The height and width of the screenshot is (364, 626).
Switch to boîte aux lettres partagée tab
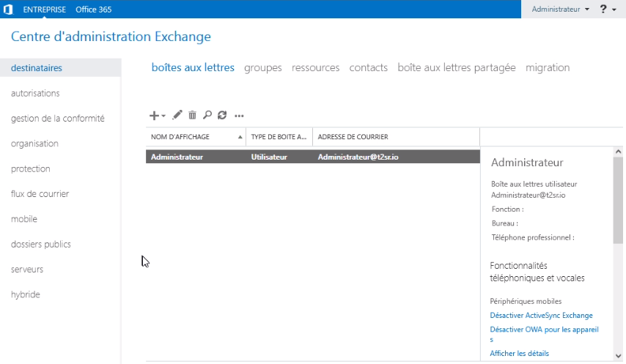click(x=457, y=67)
